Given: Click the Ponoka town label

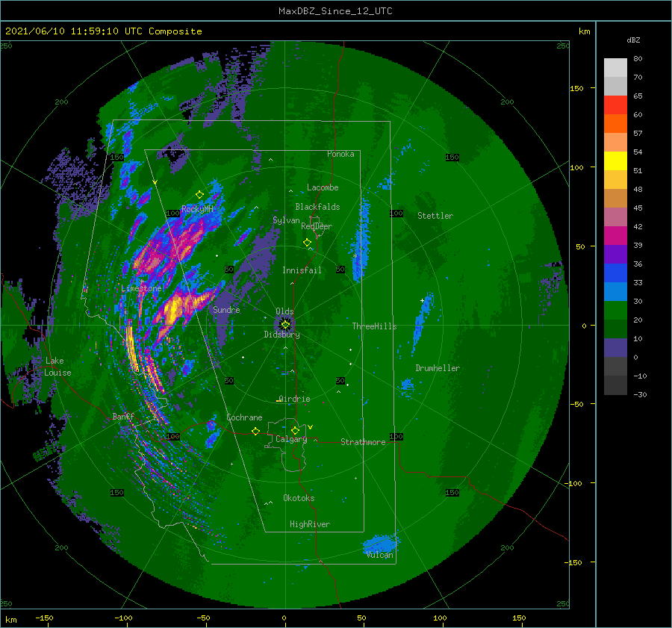Looking at the screenshot, I should point(340,154).
